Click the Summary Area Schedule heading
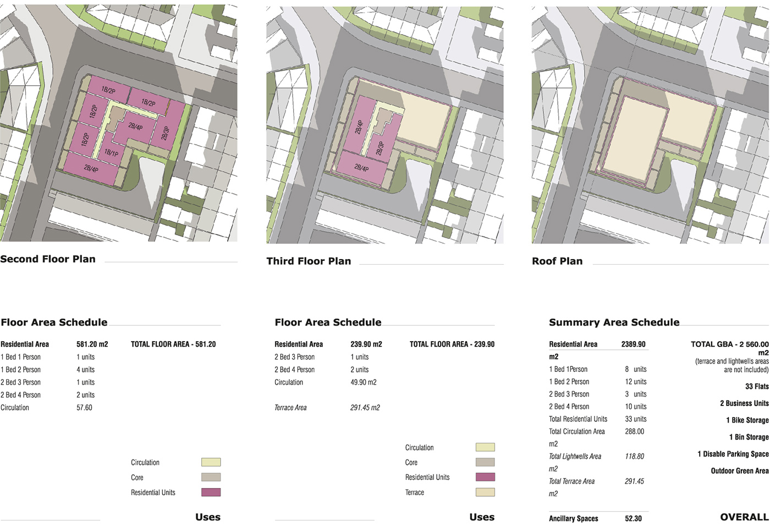This screenshot has width=770, height=532. point(614,322)
